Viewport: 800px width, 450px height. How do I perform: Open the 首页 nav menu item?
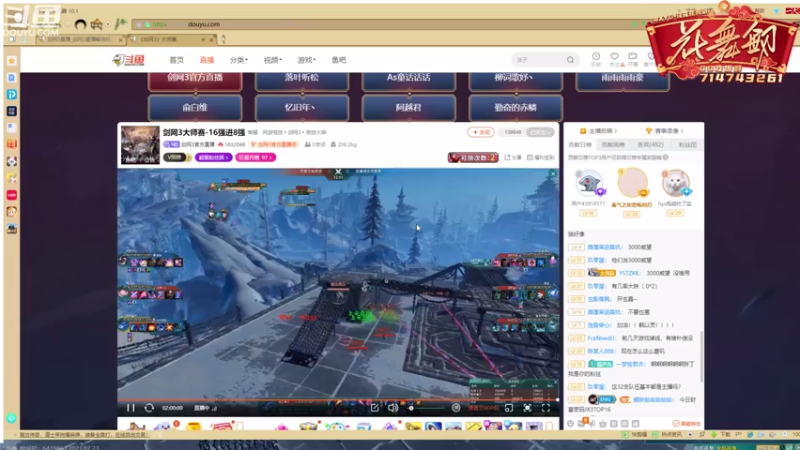[177, 60]
